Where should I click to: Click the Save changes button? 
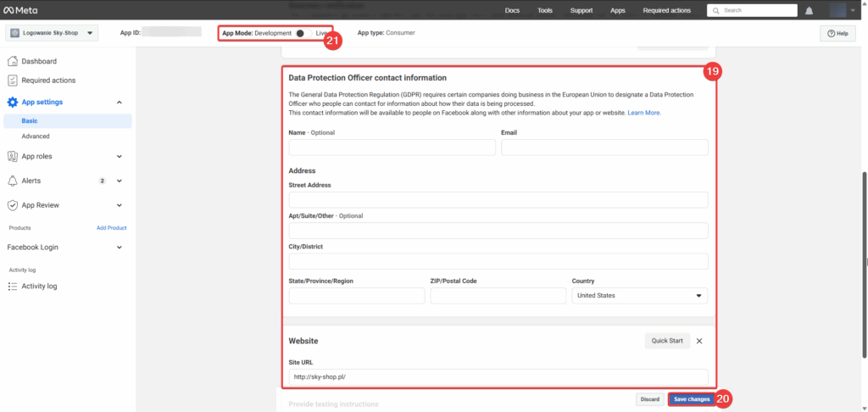691,398
